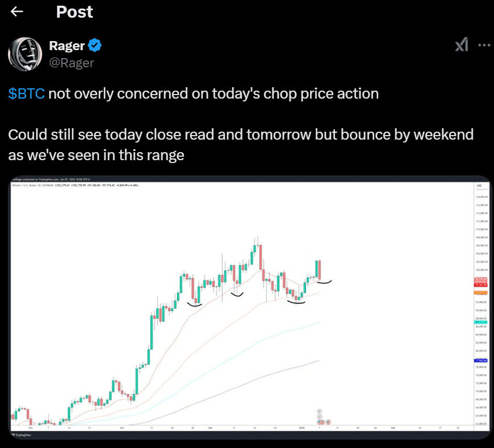
Task: Click the back arrow at top left
Action: [15, 10]
